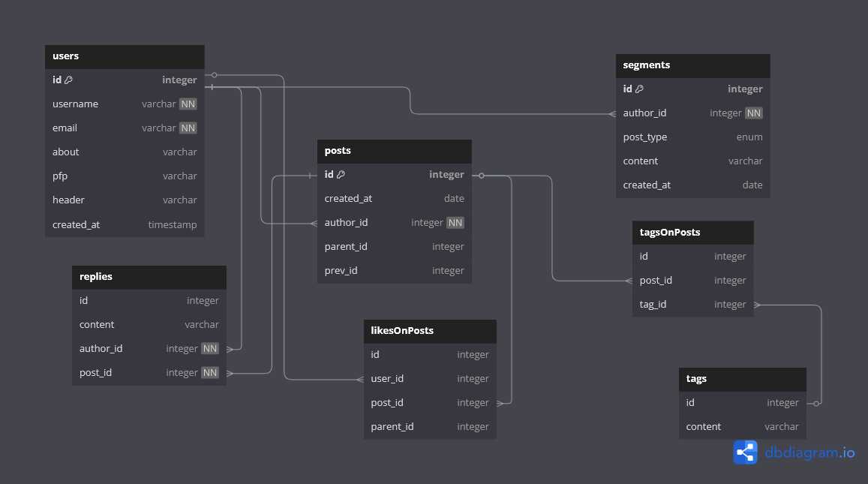Image resolution: width=868 pixels, height=484 pixels.
Task: Click the dbdiagram.io share logo icon
Action: point(745,452)
